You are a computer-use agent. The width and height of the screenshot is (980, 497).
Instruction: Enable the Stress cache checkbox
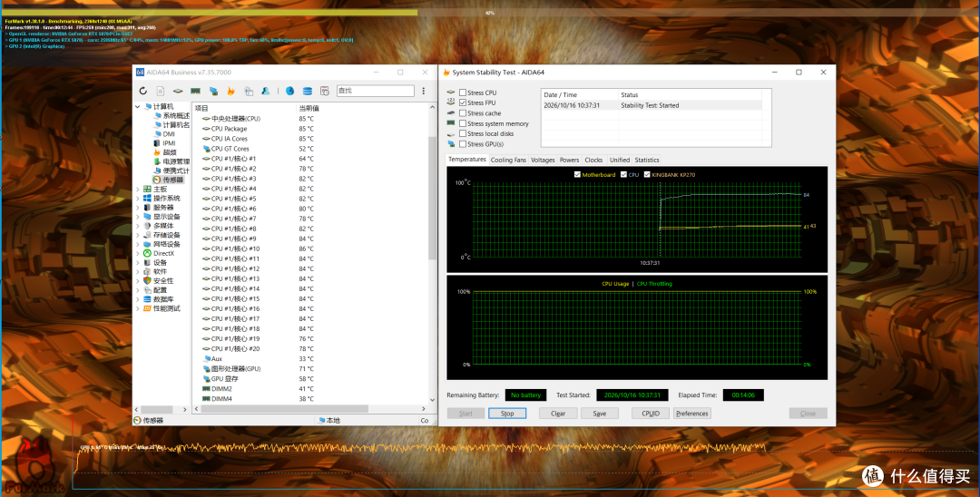pos(463,113)
